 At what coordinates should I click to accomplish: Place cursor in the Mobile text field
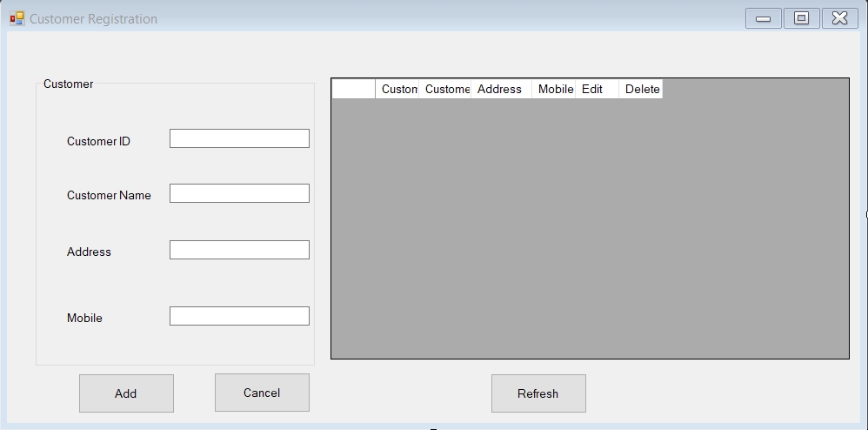pyautogui.click(x=239, y=316)
